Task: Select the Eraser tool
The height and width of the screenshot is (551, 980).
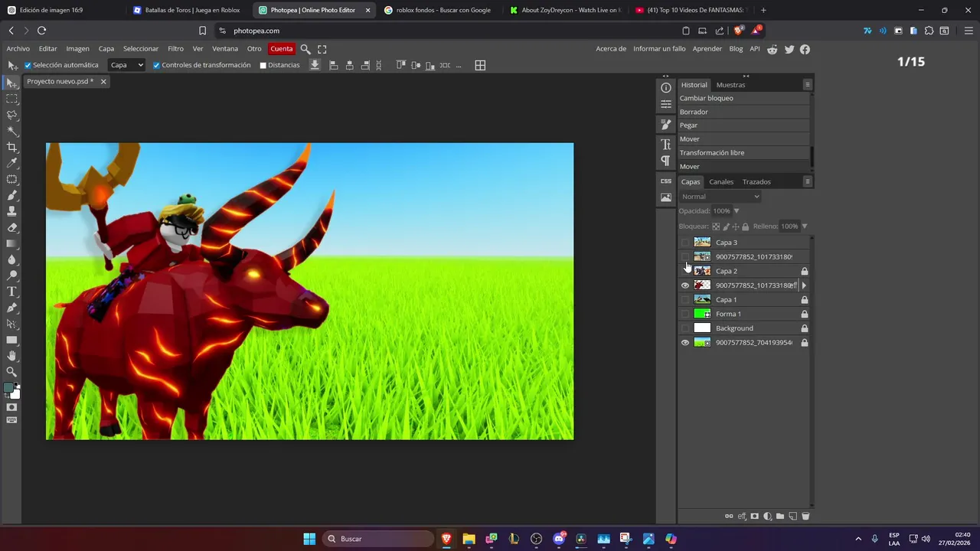Action: click(x=11, y=227)
